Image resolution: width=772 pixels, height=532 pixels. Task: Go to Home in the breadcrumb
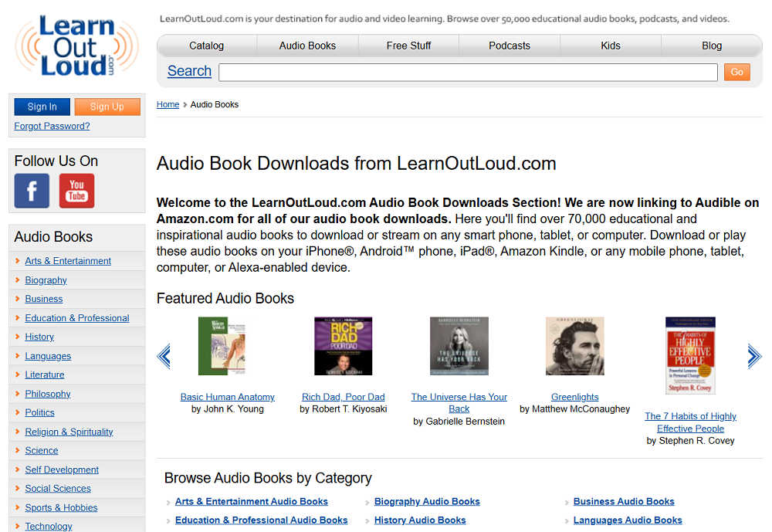(168, 104)
